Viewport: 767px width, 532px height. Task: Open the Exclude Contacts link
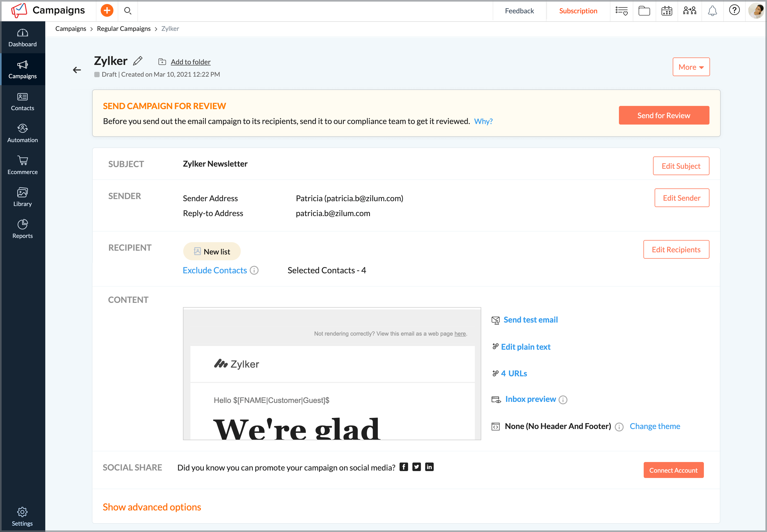coord(214,270)
